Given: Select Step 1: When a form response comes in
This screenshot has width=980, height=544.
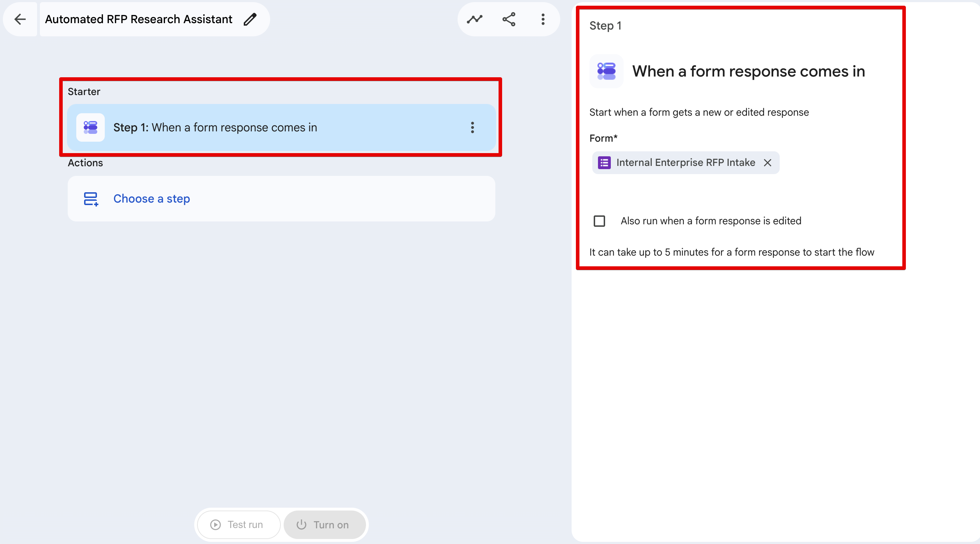Looking at the screenshot, I should tap(281, 127).
